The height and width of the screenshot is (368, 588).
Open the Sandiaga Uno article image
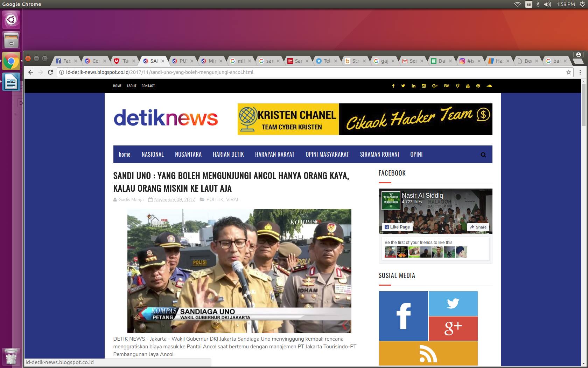pos(239,271)
